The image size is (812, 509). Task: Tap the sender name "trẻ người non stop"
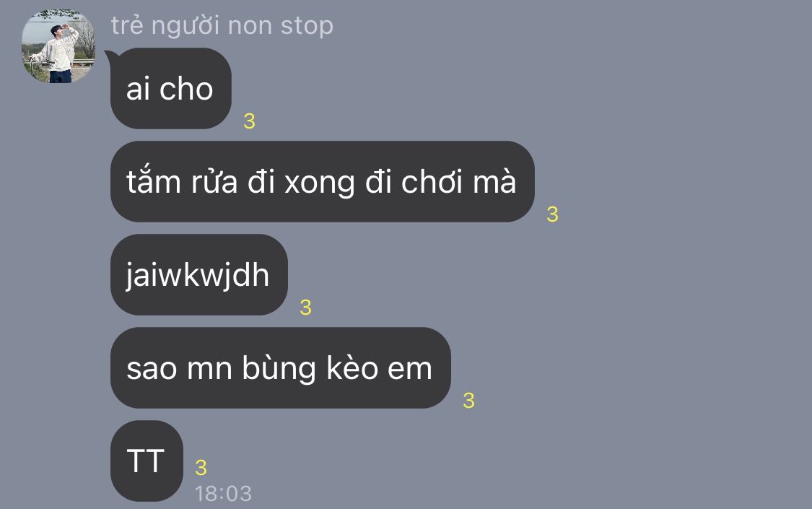tap(222, 25)
